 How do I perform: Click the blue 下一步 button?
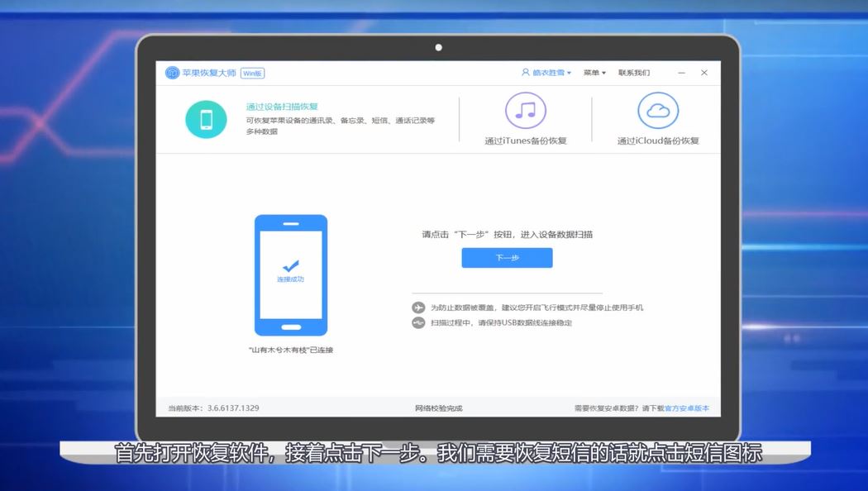click(507, 257)
